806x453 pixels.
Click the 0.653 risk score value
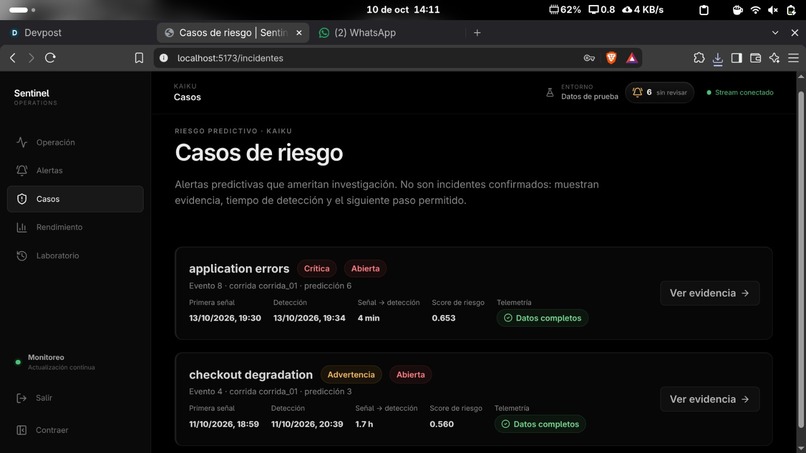click(x=444, y=318)
